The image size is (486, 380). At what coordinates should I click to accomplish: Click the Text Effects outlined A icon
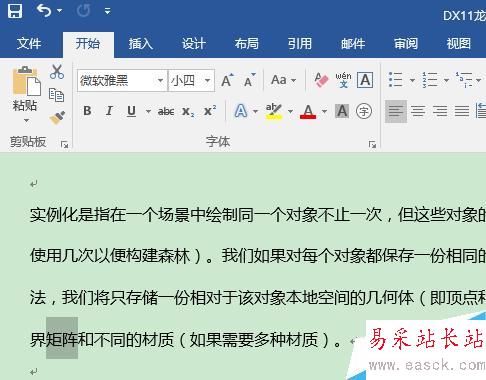pyautogui.click(x=241, y=111)
